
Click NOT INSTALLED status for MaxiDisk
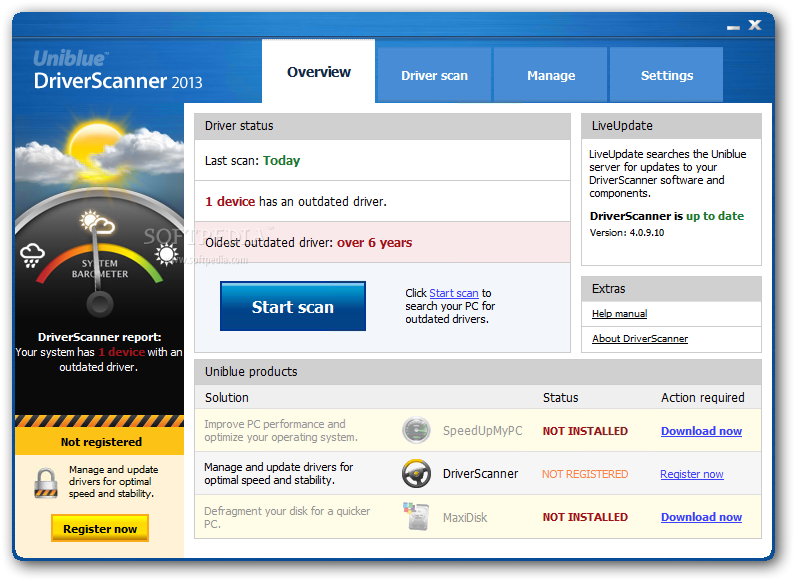(x=585, y=517)
